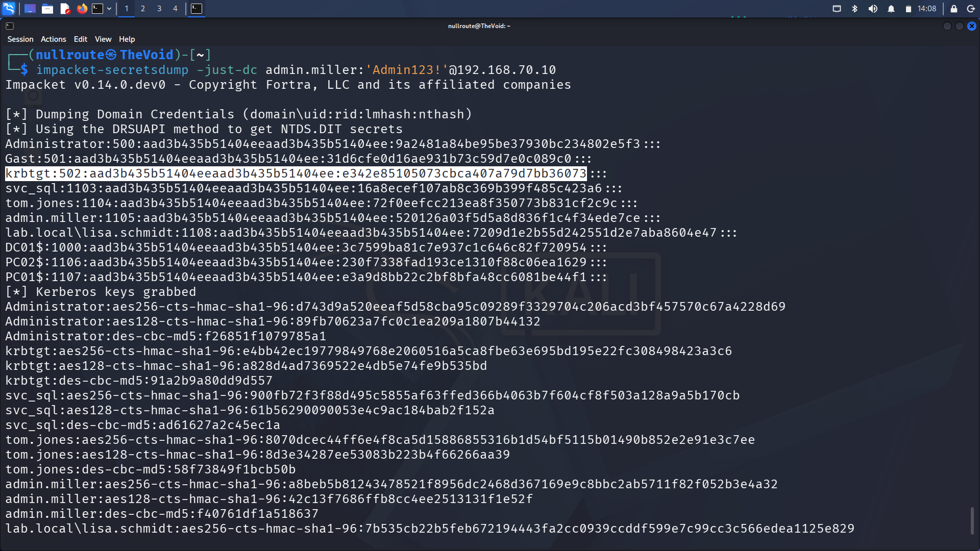Switch to workspace 3

(x=159, y=8)
